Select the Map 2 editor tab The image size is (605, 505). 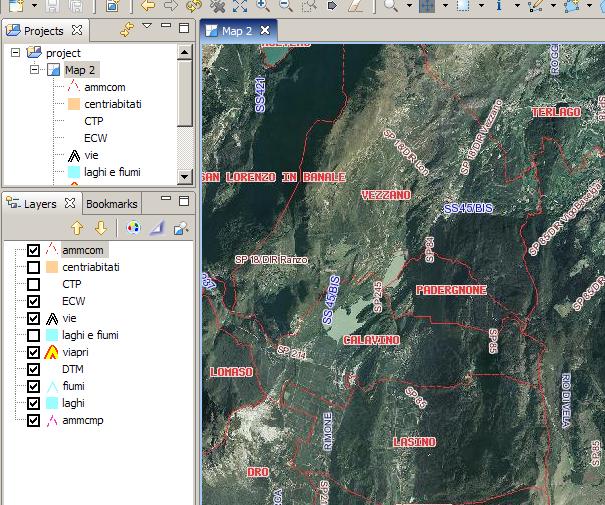[236, 31]
